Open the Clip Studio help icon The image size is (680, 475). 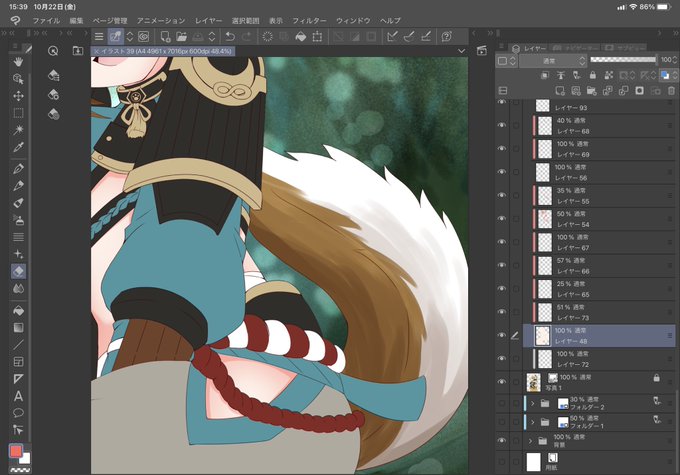coord(446,36)
